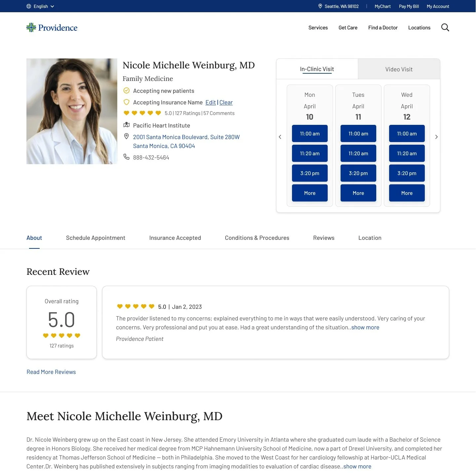Image resolution: width=476 pixels, height=476 pixels.
Task: Click the phone number 888-432-5464
Action: (x=151, y=158)
